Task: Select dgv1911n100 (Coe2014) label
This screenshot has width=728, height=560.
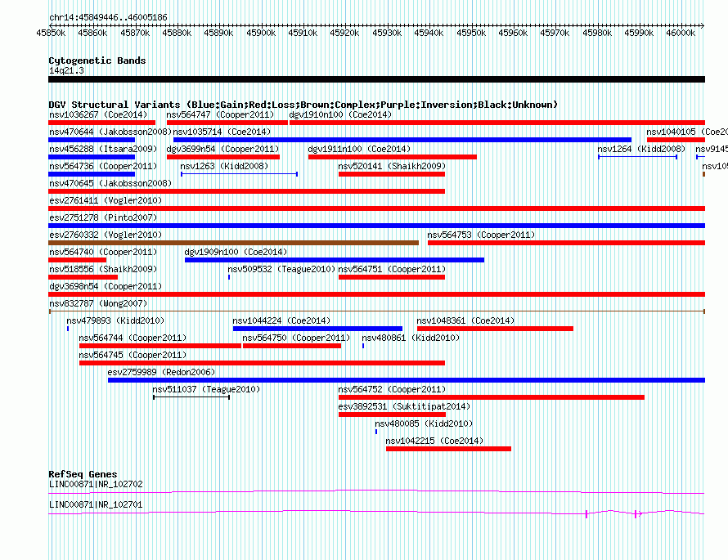Action: coord(359,149)
